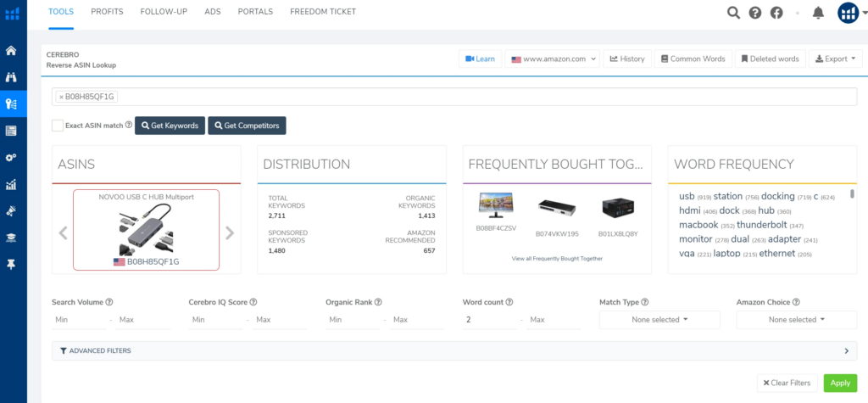The image size is (868, 403).
Task: Open the analytics chart sidebar icon
Action: [11, 185]
